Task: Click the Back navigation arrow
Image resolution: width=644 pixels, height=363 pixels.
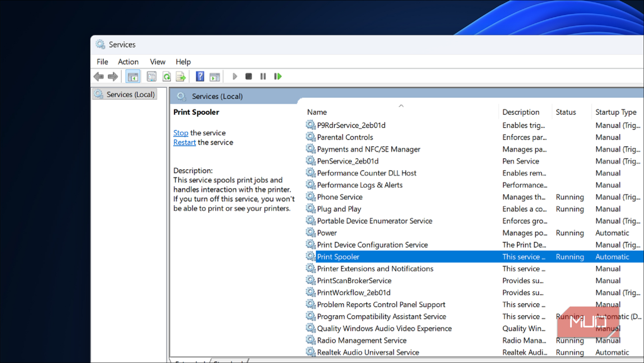Action: 99,76
